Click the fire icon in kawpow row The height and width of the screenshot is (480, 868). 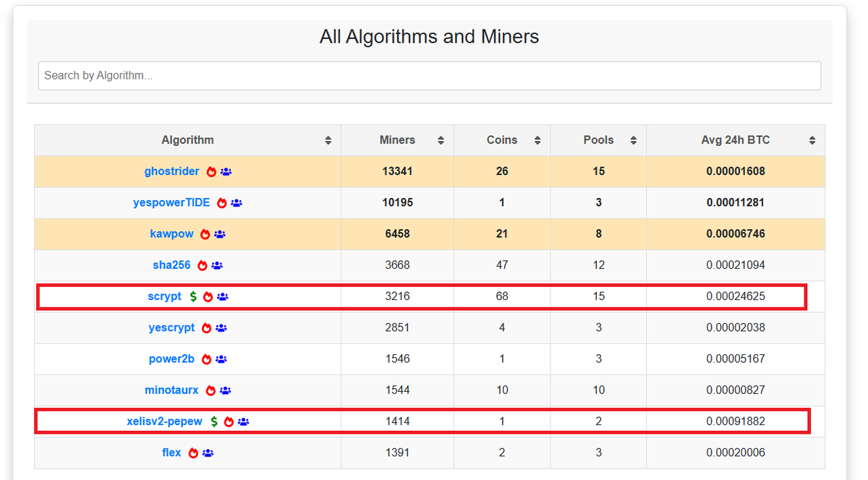[205, 234]
